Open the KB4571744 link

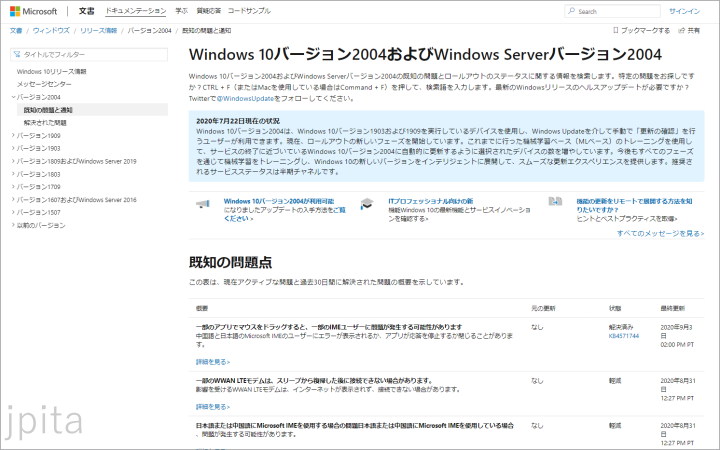(x=624, y=336)
